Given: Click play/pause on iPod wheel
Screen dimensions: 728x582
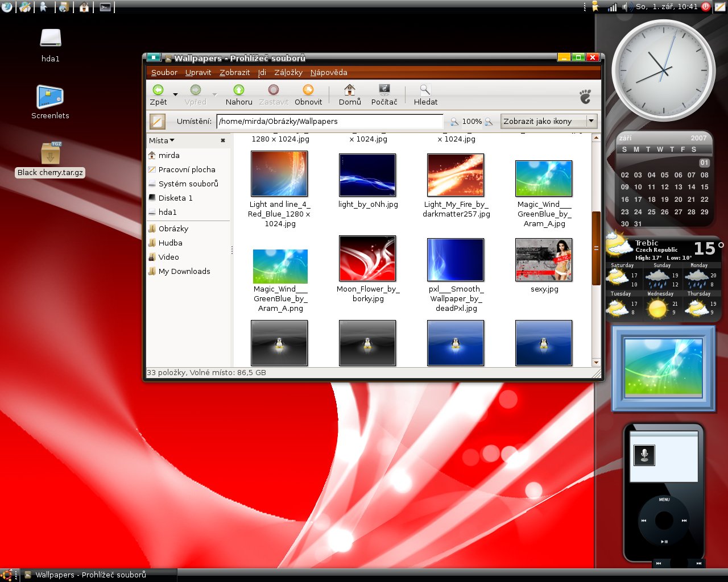Looking at the screenshot, I should [664, 542].
